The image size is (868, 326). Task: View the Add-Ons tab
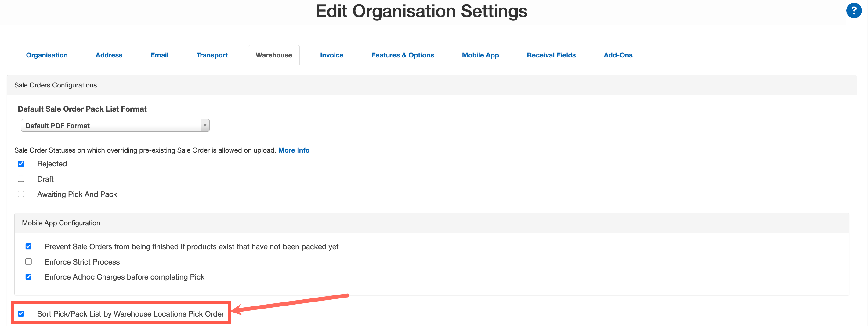[x=618, y=55]
